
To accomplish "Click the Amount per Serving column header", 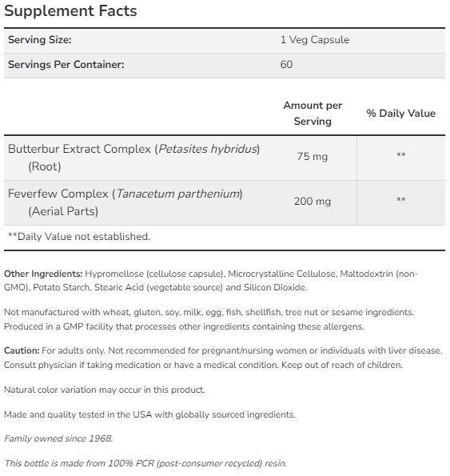I will tap(313, 114).
